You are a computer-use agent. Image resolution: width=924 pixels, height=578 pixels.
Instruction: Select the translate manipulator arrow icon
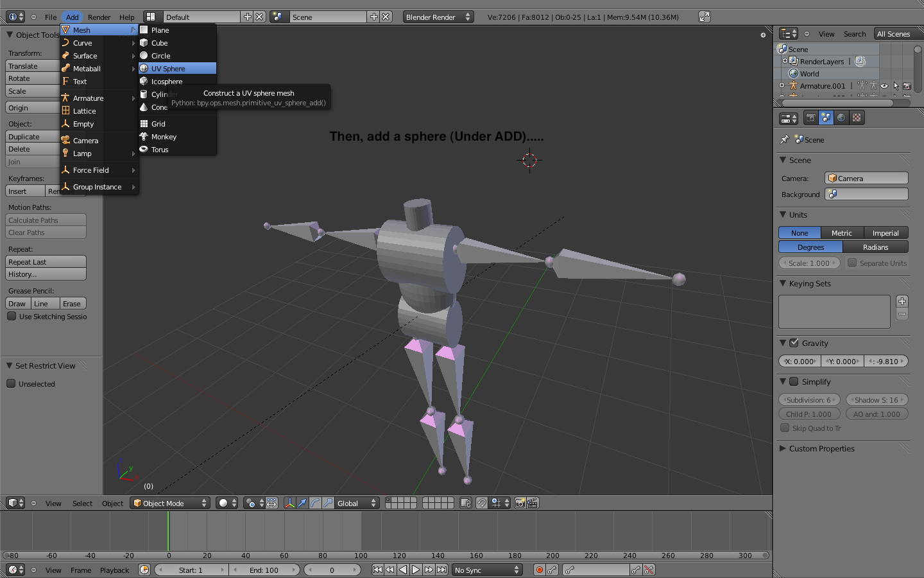302,504
